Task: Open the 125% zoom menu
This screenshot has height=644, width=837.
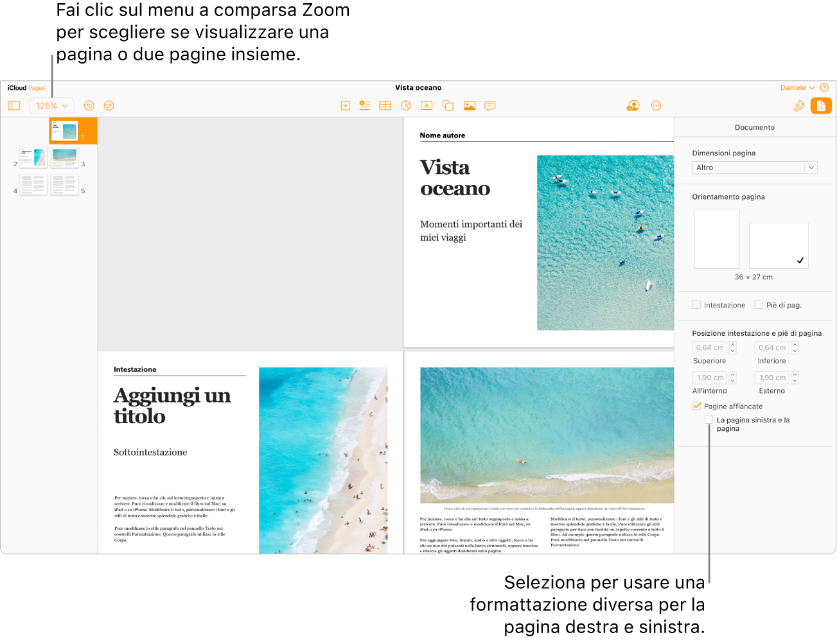Action: coord(51,105)
